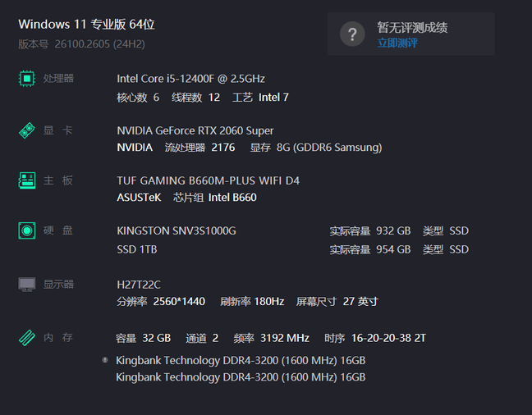Click the memory module icon
Image resolution: width=532 pixels, height=415 pixels.
click(x=27, y=337)
